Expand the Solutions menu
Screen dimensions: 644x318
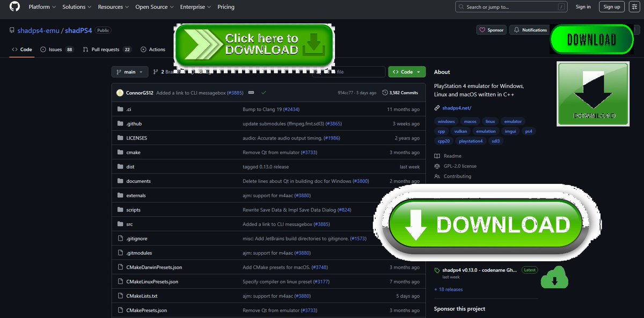(77, 7)
